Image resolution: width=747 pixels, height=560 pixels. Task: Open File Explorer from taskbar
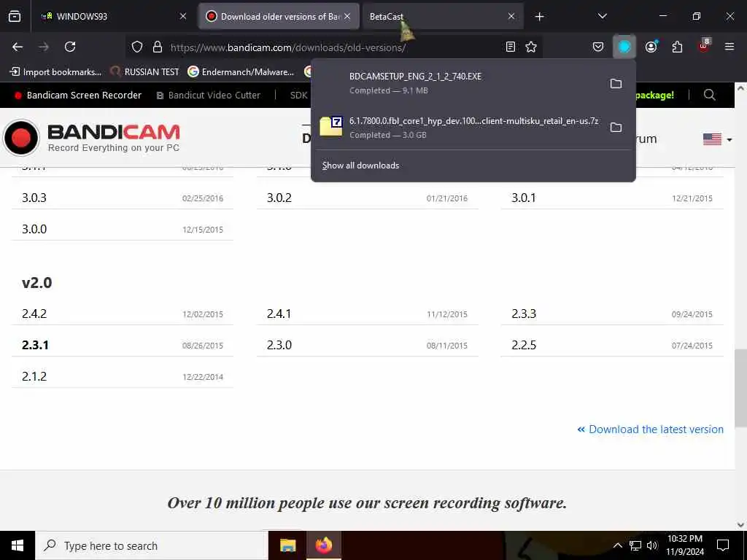[x=287, y=545]
